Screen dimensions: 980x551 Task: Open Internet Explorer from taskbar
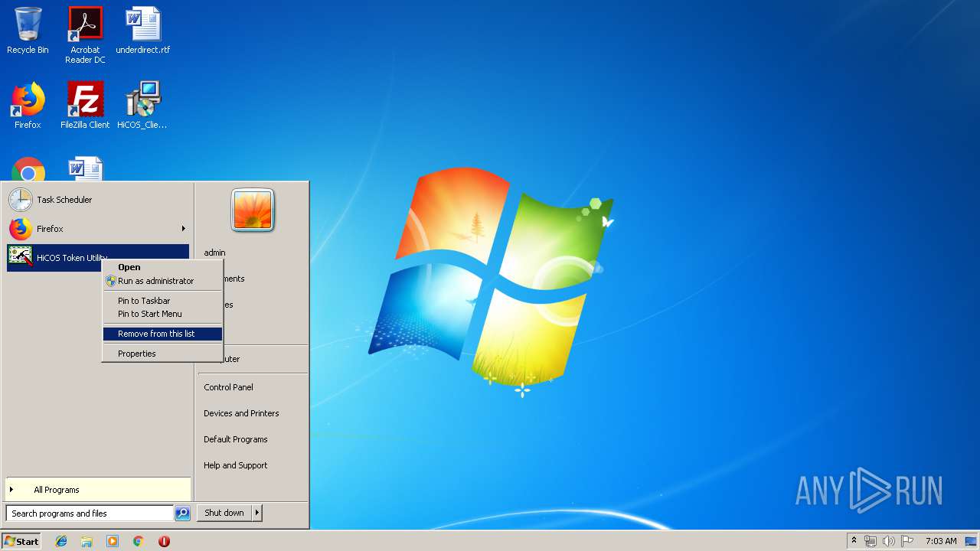[x=61, y=541]
